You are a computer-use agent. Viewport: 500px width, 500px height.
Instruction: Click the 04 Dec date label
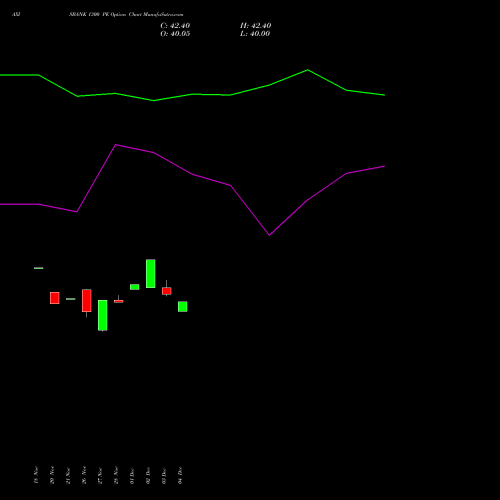click(180, 476)
